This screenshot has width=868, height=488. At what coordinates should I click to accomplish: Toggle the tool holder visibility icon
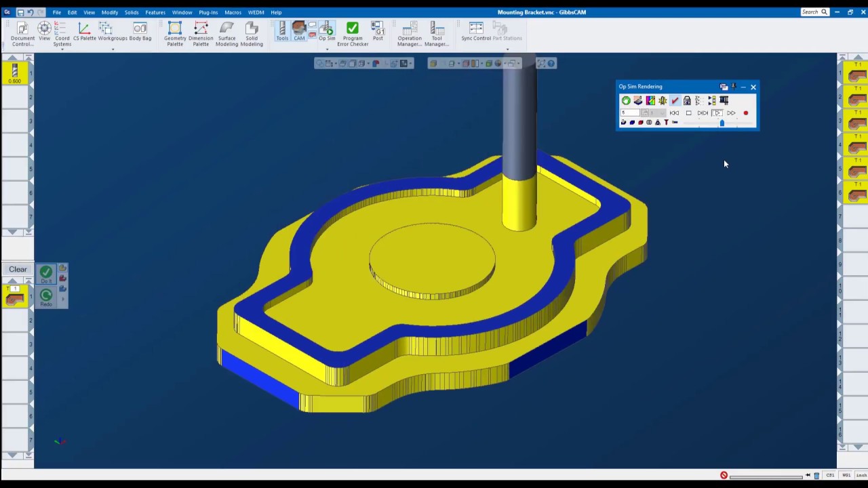click(x=666, y=123)
